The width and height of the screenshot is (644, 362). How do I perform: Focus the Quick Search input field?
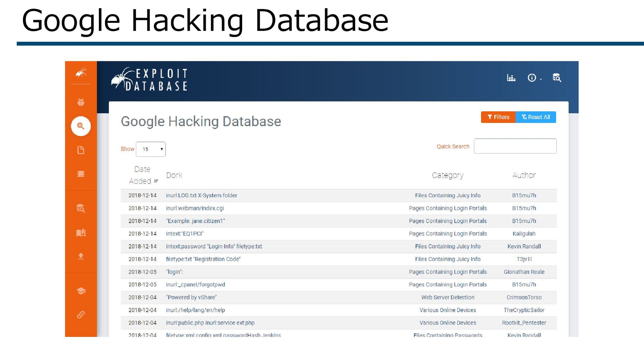pyautogui.click(x=515, y=146)
